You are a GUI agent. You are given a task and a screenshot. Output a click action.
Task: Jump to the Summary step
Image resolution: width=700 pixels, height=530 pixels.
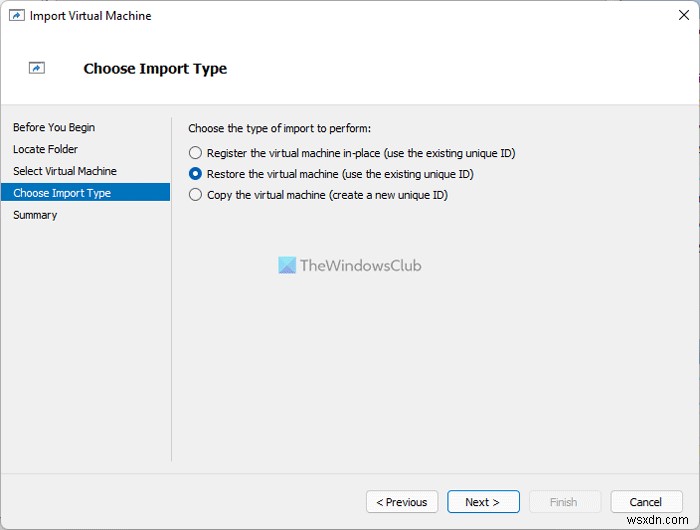tap(35, 215)
